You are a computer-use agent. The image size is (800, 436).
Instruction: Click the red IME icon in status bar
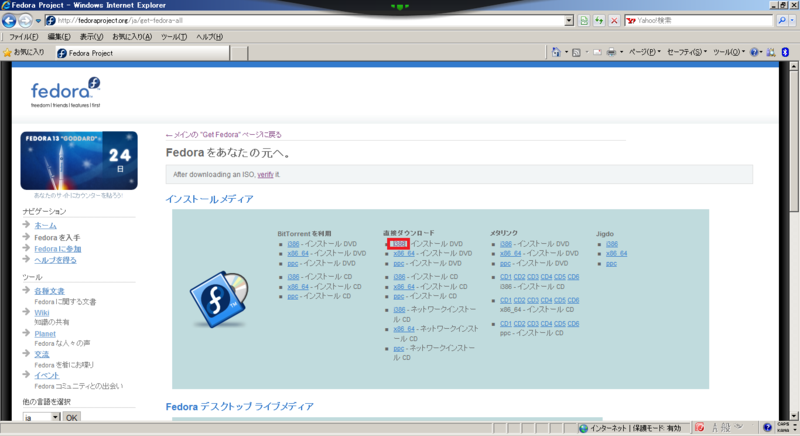click(x=700, y=427)
